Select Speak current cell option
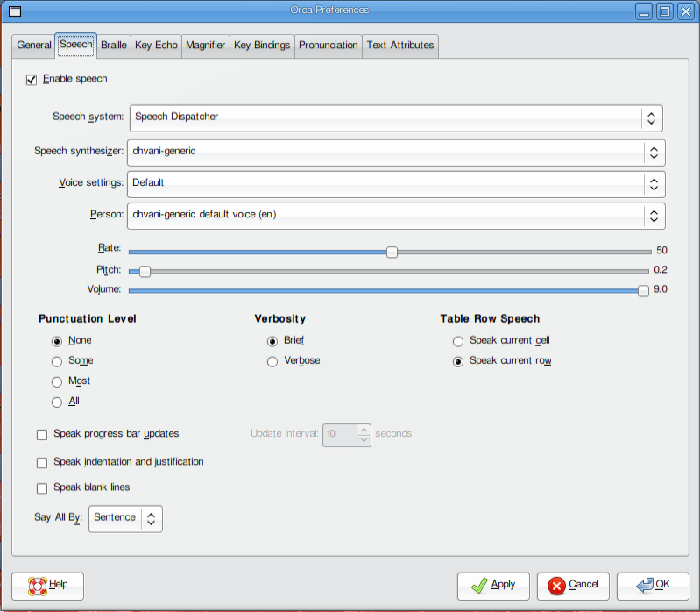This screenshot has width=700, height=612. [x=457, y=341]
